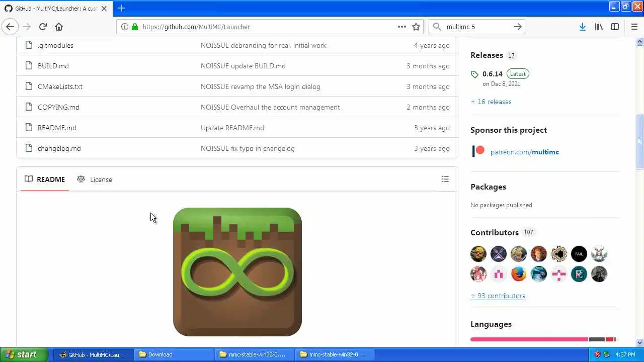Click the scrollbar down arrow
This screenshot has height=362, width=644.
[639, 343]
